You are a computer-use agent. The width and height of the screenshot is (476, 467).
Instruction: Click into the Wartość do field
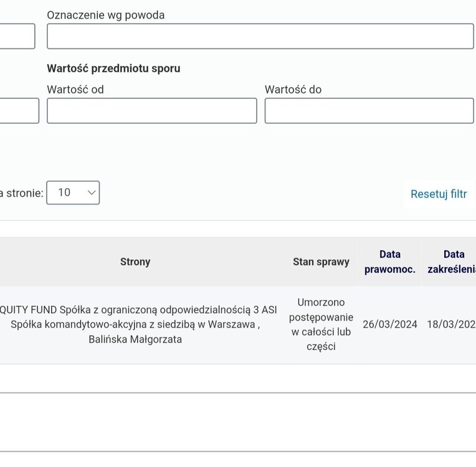[369, 111]
